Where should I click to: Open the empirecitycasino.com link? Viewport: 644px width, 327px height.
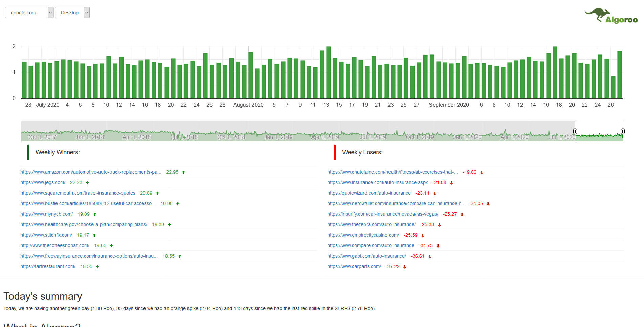[x=363, y=235]
